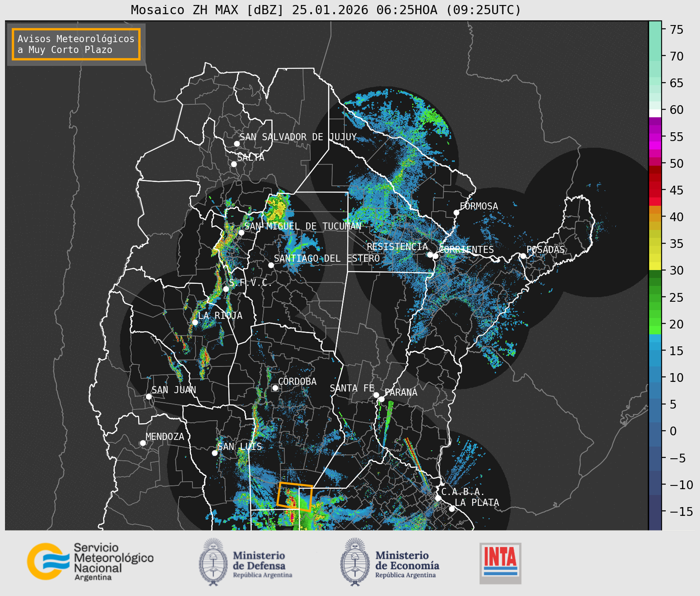Click the CÓRDOBA city label
700x596 pixels.
(x=297, y=381)
